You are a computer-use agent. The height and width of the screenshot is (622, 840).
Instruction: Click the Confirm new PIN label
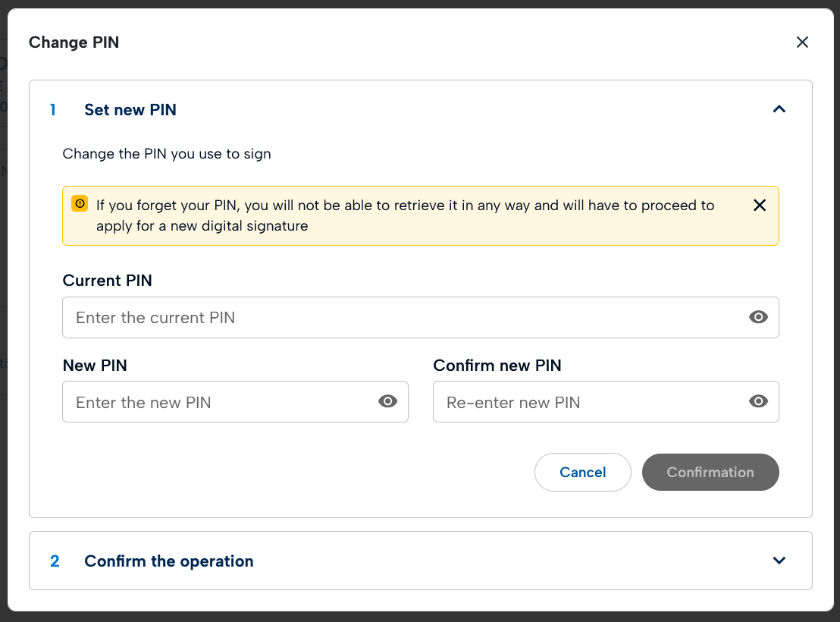tap(497, 366)
